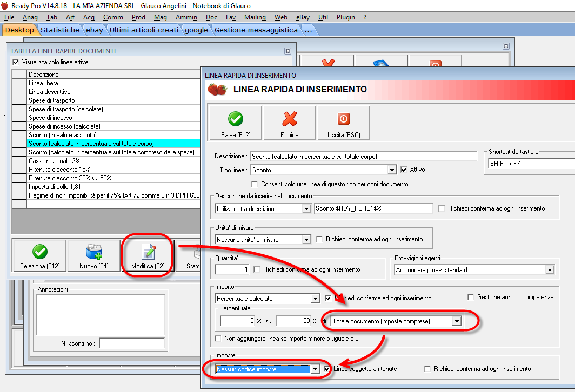Toggle Richiedi conferma in Importo section
Image resolution: width=575 pixels, height=392 pixels.
click(x=328, y=298)
